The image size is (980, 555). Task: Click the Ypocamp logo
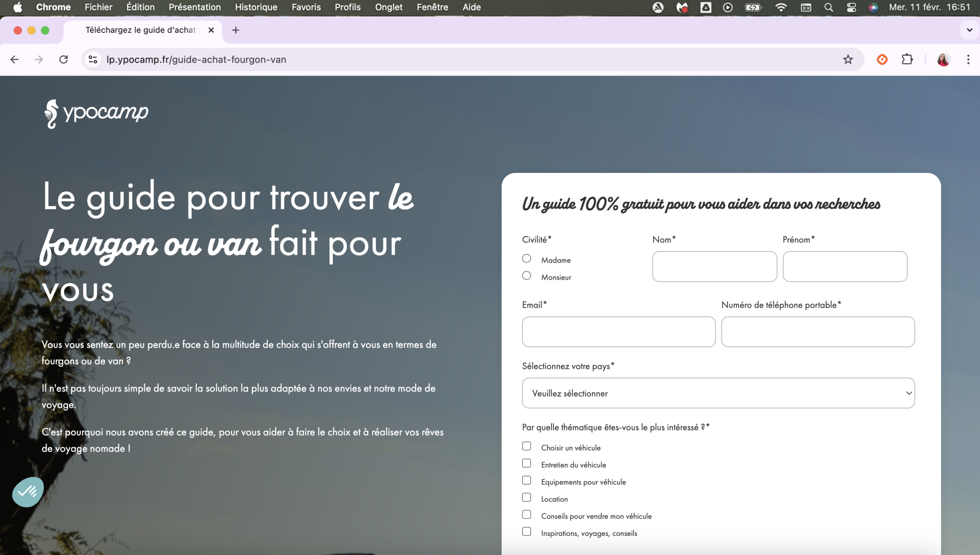(96, 114)
